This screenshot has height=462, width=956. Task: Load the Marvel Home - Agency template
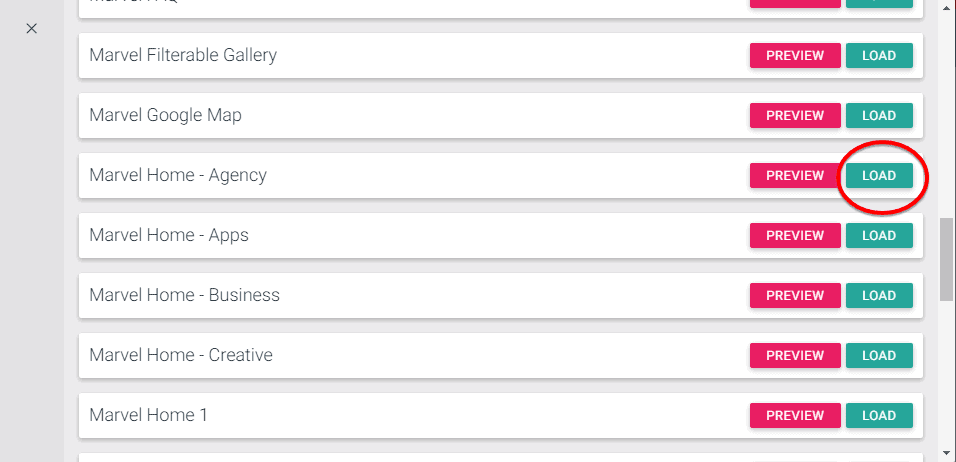coord(879,176)
